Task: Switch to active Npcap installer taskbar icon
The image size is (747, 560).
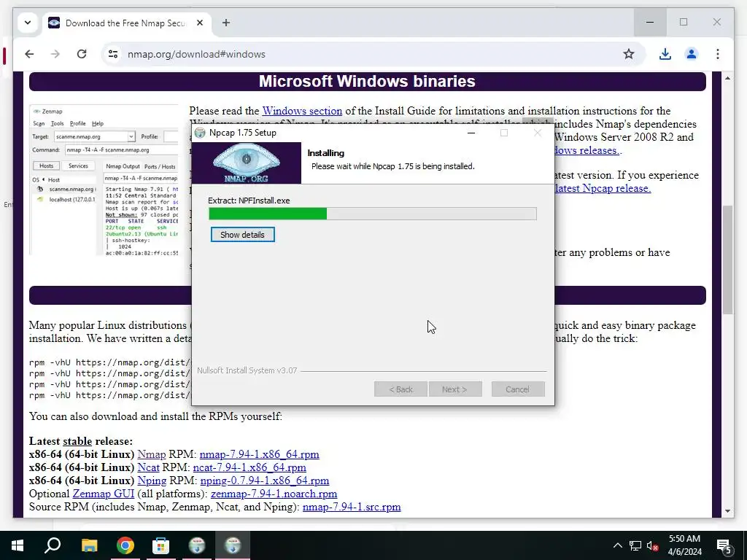Action: (x=233, y=545)
